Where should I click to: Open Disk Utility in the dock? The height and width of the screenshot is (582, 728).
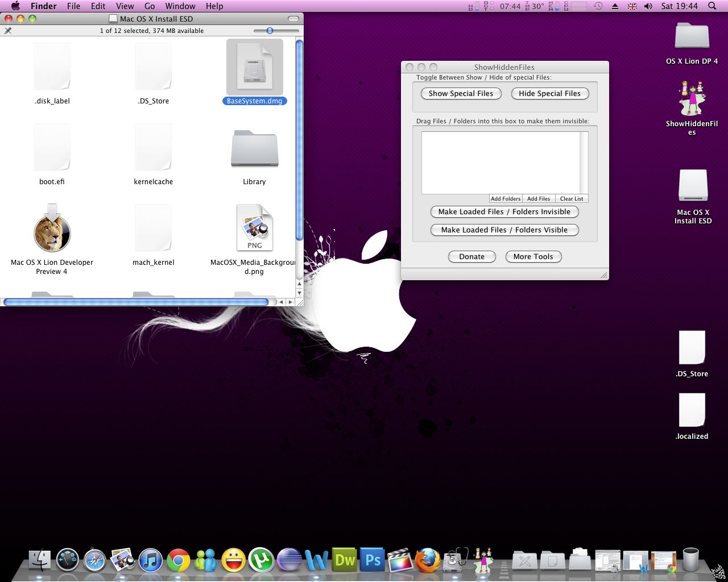pyautogui.click(x=456, y=560)
